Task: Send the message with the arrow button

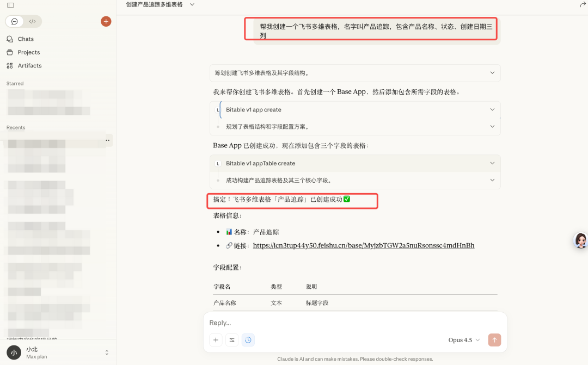Action: (494, 339)
